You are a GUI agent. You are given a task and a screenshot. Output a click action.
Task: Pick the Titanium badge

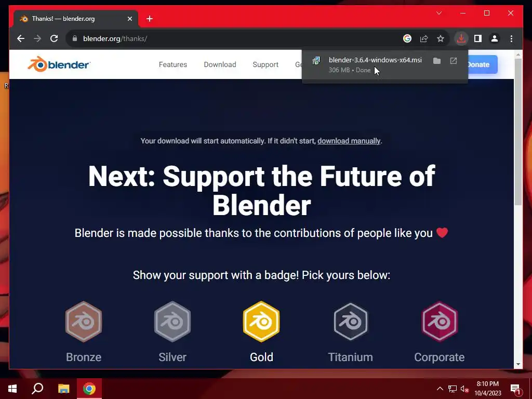coord(351,331)
